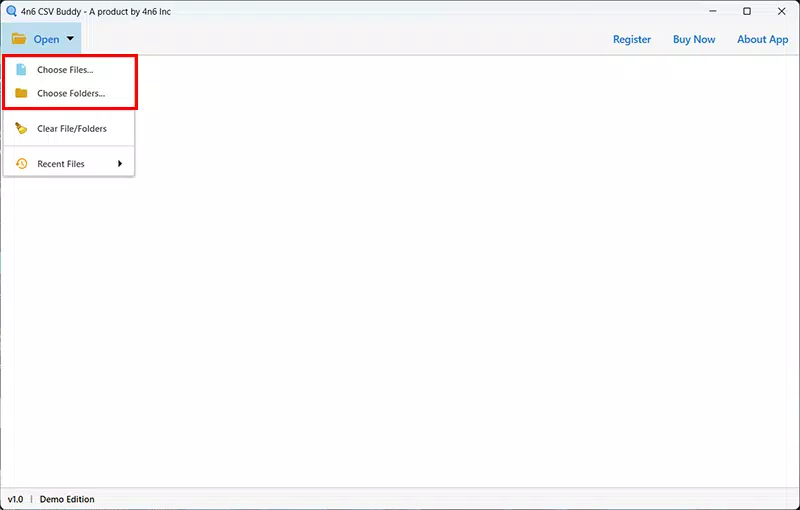800x510 pixels.
Task: Click the blue file icon beside Choose Files
Action: pos(21,70)
